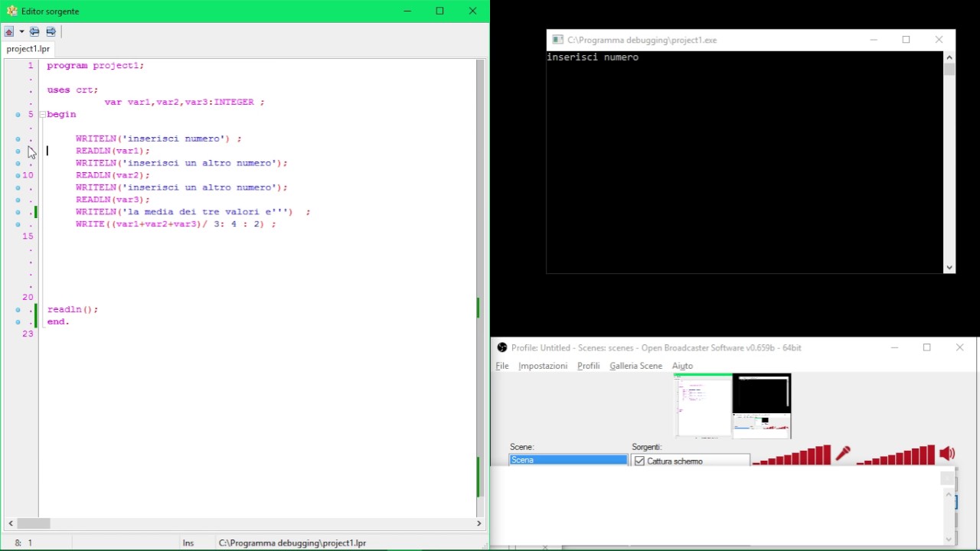
Task: Click the console window scroll down arrow
Action: [949, 267]
